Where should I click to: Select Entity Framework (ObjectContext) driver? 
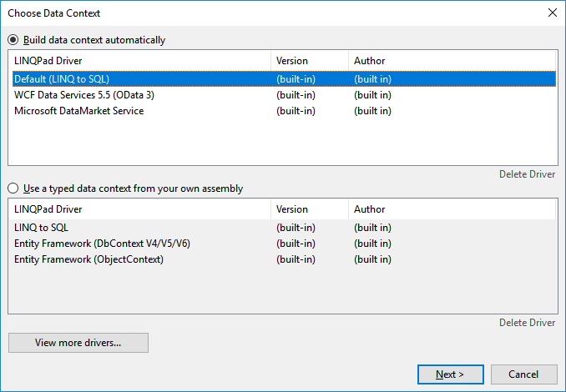(x=284, y=259)
